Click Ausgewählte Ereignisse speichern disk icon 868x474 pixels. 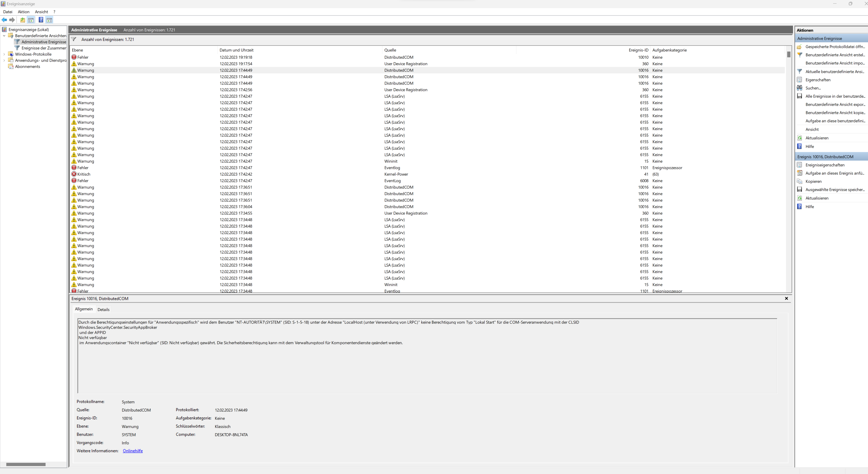pyautogui.click(x=800, y=190)
